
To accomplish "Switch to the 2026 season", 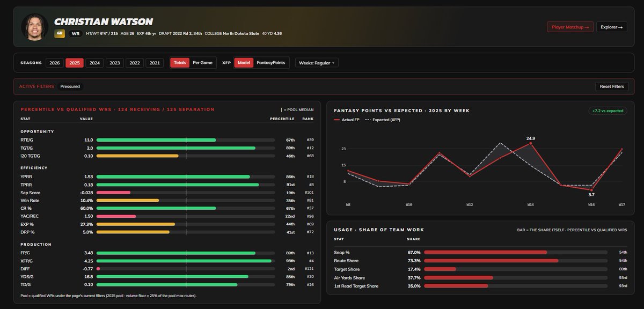I will click(55, 63).
